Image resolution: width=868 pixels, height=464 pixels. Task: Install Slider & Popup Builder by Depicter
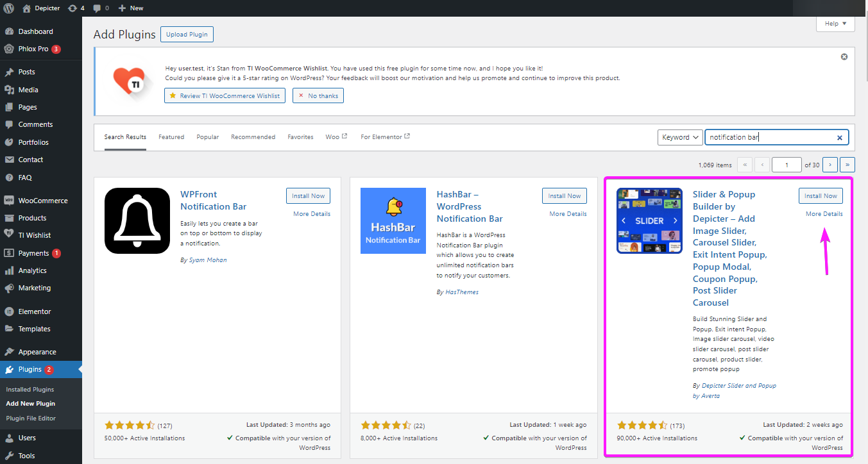click(x=821, y=196)
